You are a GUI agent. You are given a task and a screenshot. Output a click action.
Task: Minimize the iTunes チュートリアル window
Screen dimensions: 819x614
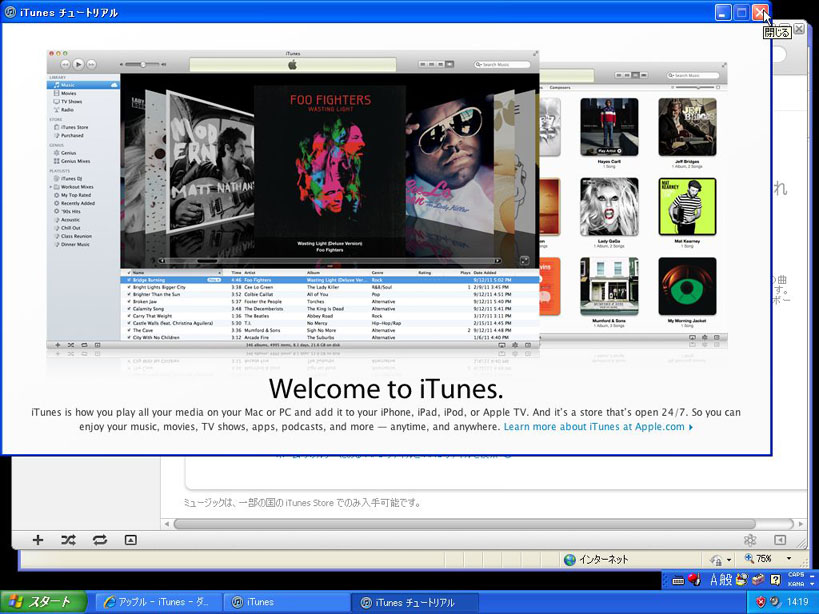click(723, 13)
